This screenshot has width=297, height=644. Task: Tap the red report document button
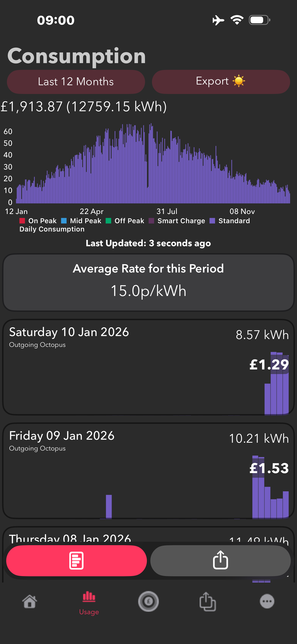(x=76, y=560)
